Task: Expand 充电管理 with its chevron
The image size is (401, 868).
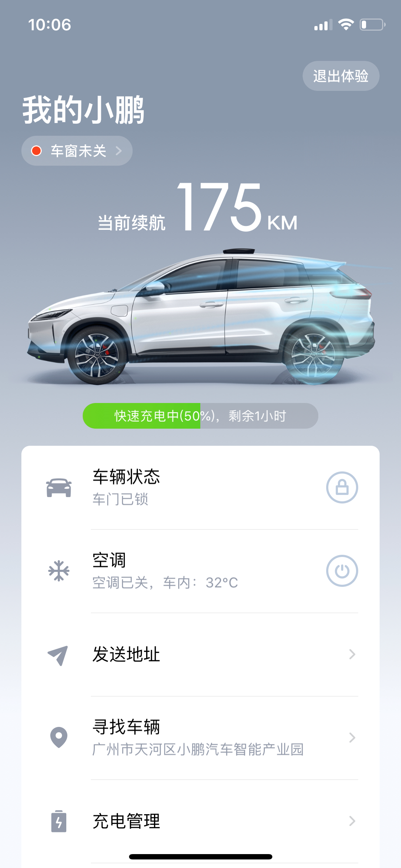Action: (x=352, y=821)
